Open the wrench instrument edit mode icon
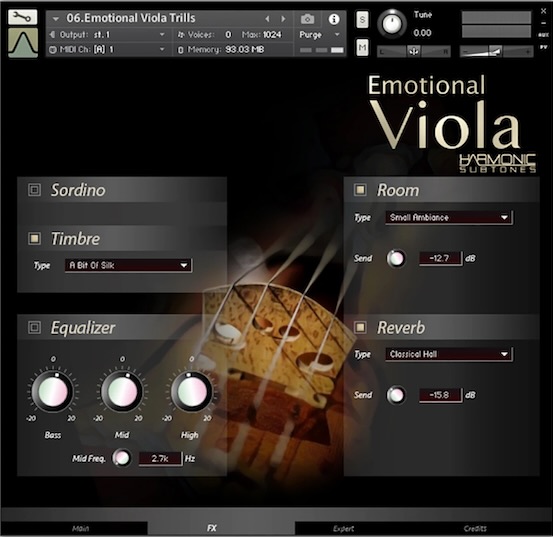This screenshot has height=537, width=553. click(23, 17)
